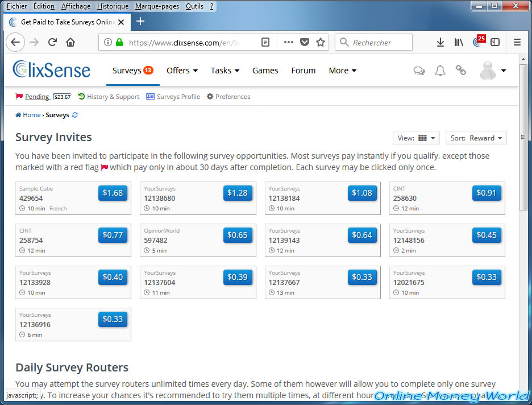Open the Forum page

point(304,71)
